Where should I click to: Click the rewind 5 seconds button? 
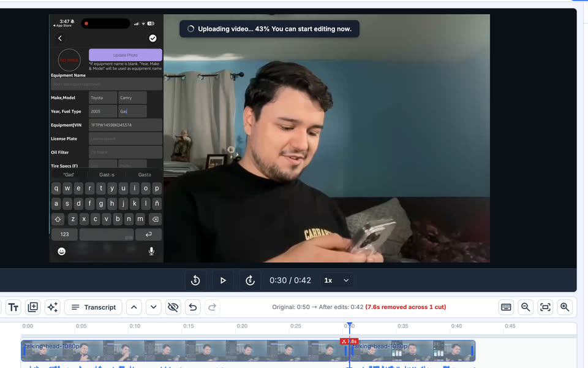[x=195, y=280]
